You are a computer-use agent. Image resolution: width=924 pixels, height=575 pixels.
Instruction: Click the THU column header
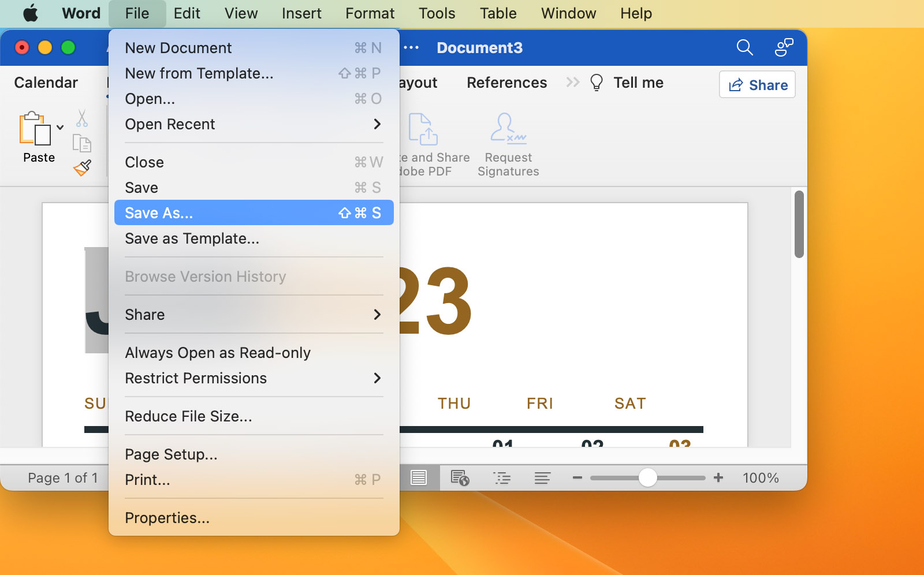[454, 404]
